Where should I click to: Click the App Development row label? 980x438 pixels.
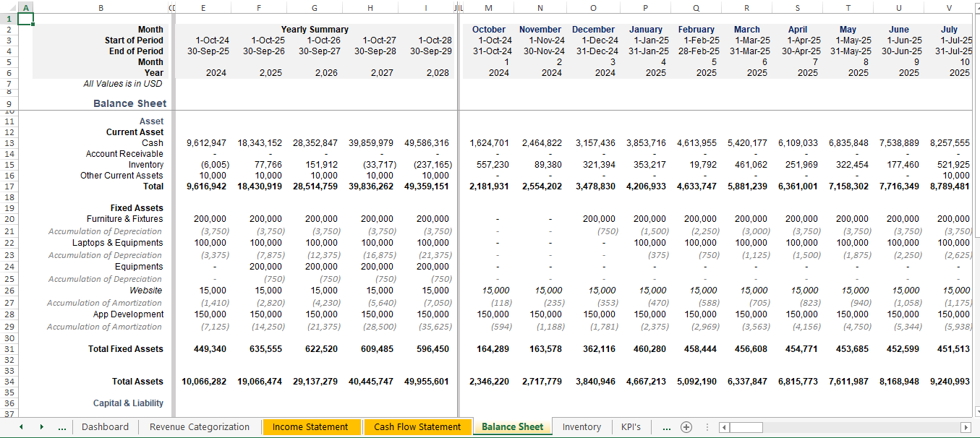click(128, 314)
